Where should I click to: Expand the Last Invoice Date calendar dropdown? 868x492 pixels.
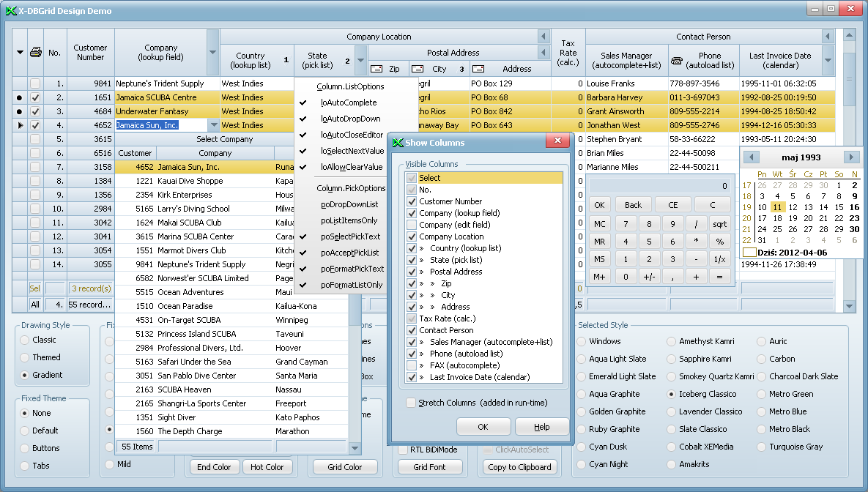pyautogui.click(x=828, y=61)
